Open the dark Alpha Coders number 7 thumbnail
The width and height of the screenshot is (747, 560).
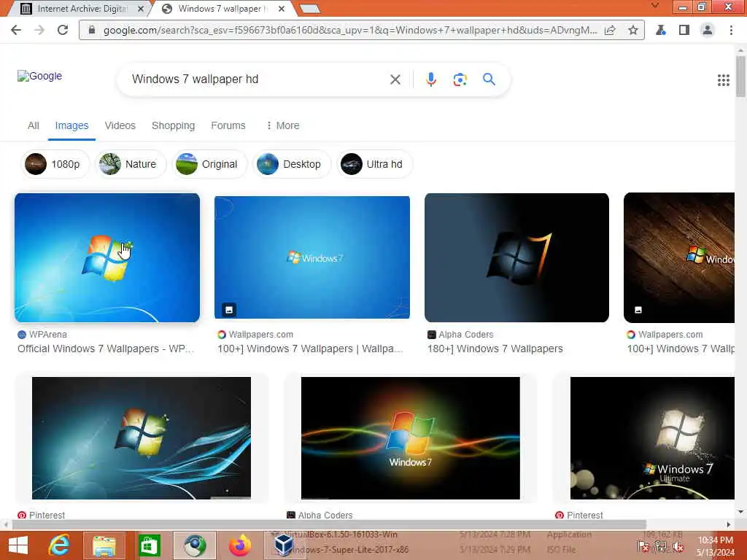click(516, 257)
